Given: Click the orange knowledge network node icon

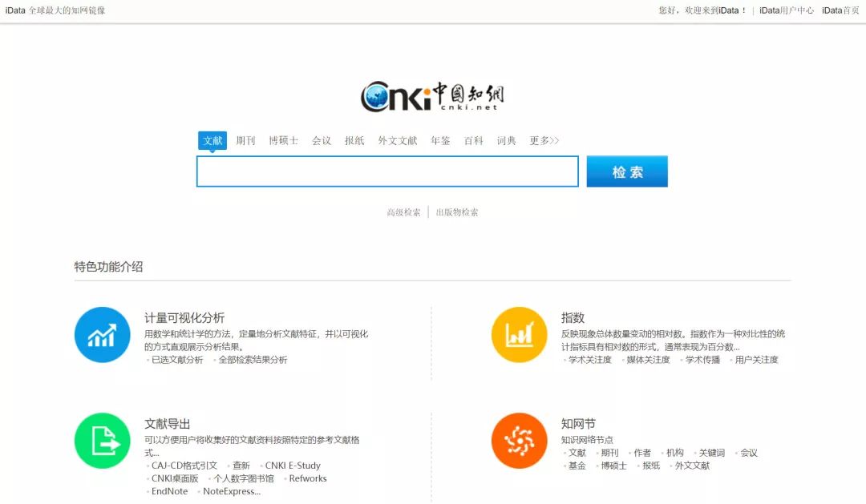Looking at the screenshot, I should point(519,441).
